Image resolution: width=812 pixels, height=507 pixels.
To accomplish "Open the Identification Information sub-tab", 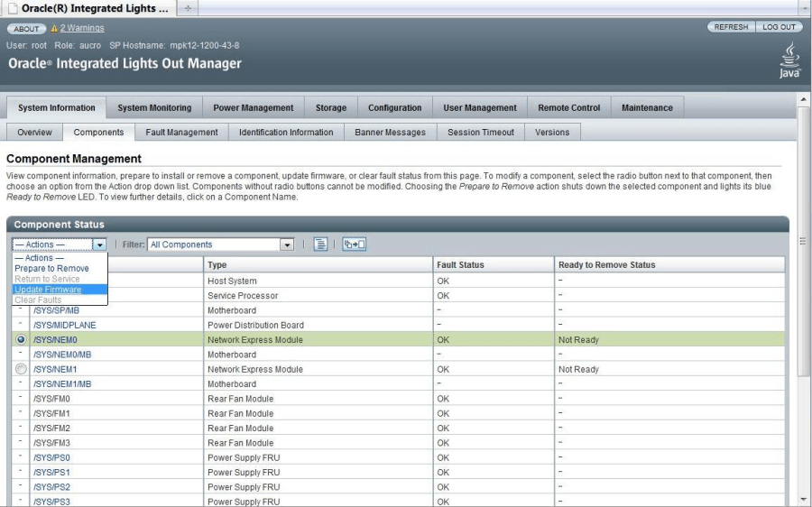I will click(286, 132).
